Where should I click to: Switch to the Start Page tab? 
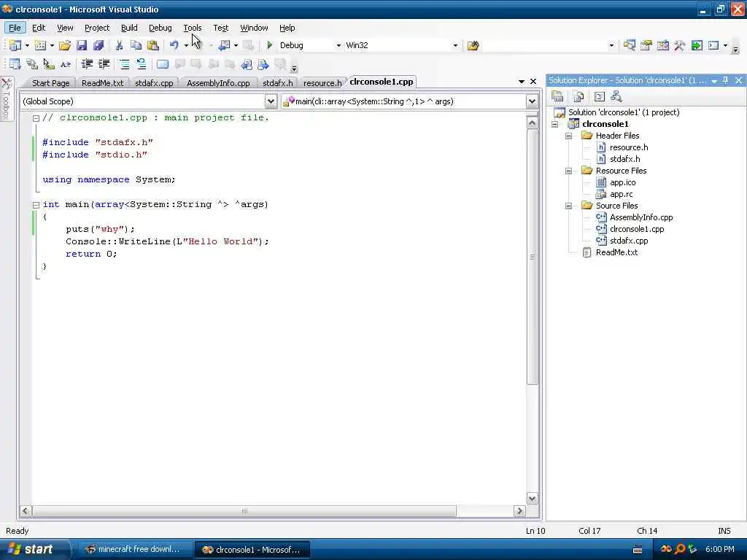pyautogui.click(x=50, y=83)
